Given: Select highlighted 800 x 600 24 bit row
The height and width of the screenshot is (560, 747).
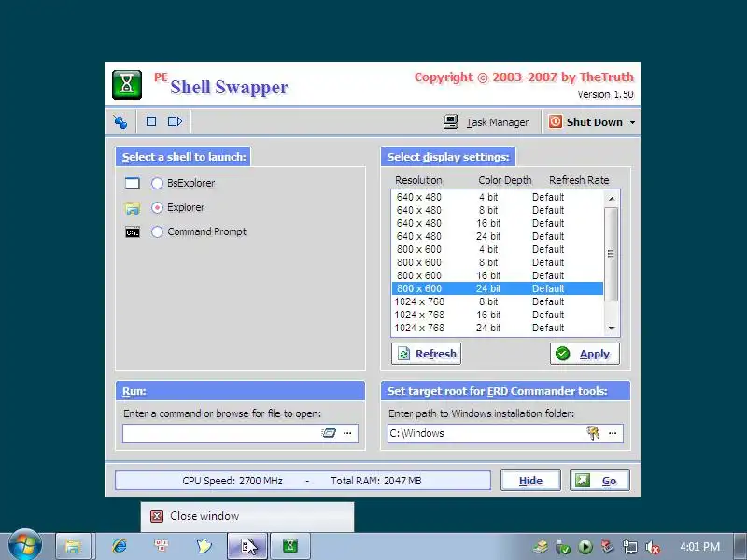Looking at the screenshot, I should click(498, 288).
